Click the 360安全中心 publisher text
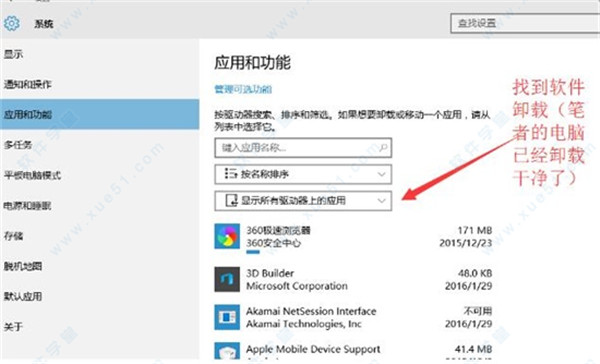The width and height of the screenshot is (600, 364). 273,243
